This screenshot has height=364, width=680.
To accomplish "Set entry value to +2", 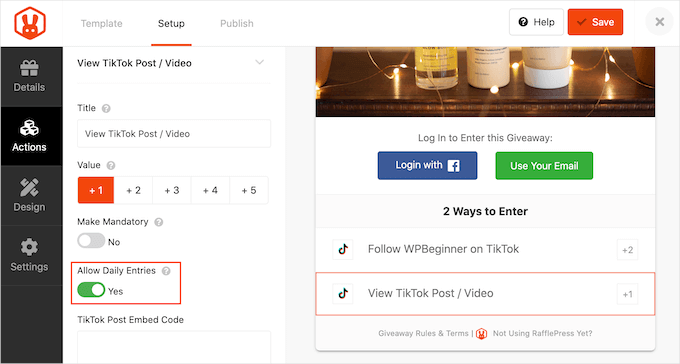I will pos(133,190).
